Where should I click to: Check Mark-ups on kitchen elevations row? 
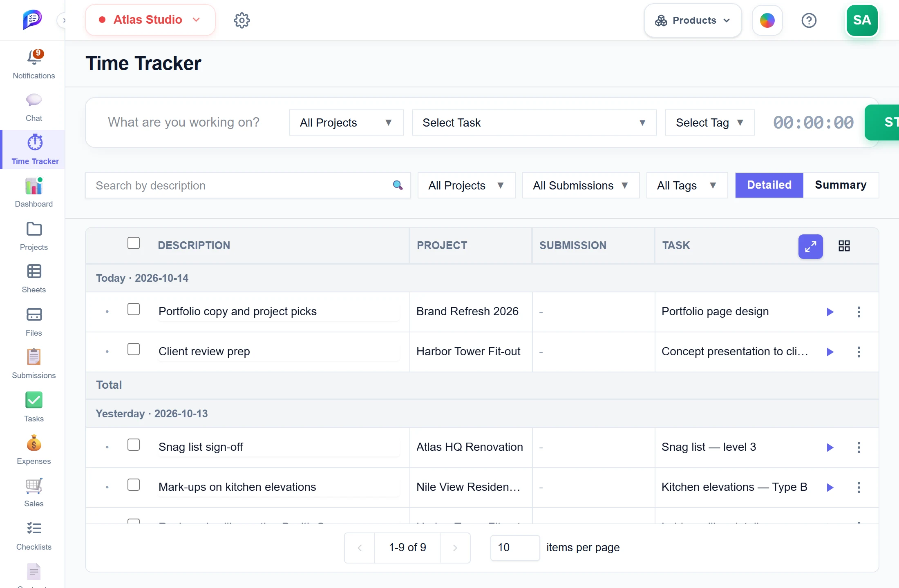[134, 485]
